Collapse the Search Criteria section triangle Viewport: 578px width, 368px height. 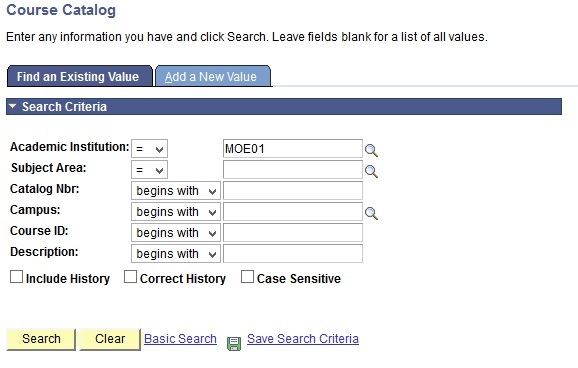(x=13, y=106)
